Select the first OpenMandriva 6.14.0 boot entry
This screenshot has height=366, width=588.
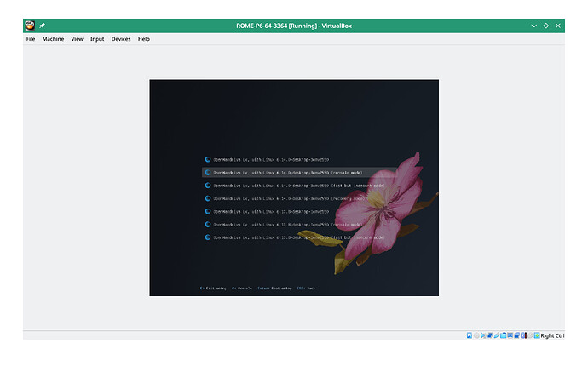click(271, 159)
